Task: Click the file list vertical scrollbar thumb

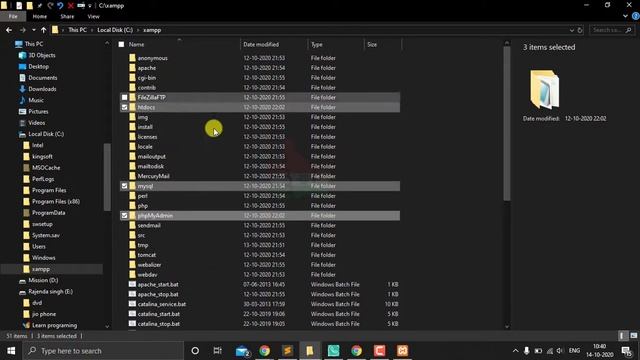Action: [x=507, y=123]
